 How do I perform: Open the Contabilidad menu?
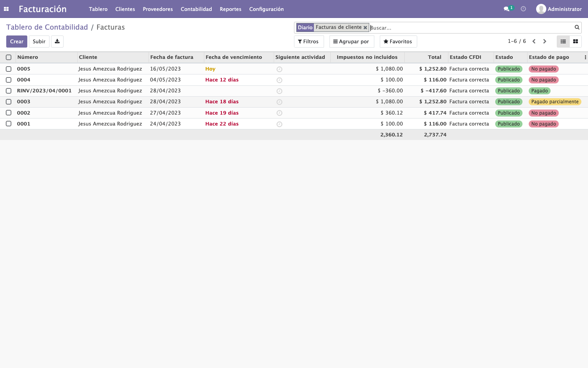(197, 9)
